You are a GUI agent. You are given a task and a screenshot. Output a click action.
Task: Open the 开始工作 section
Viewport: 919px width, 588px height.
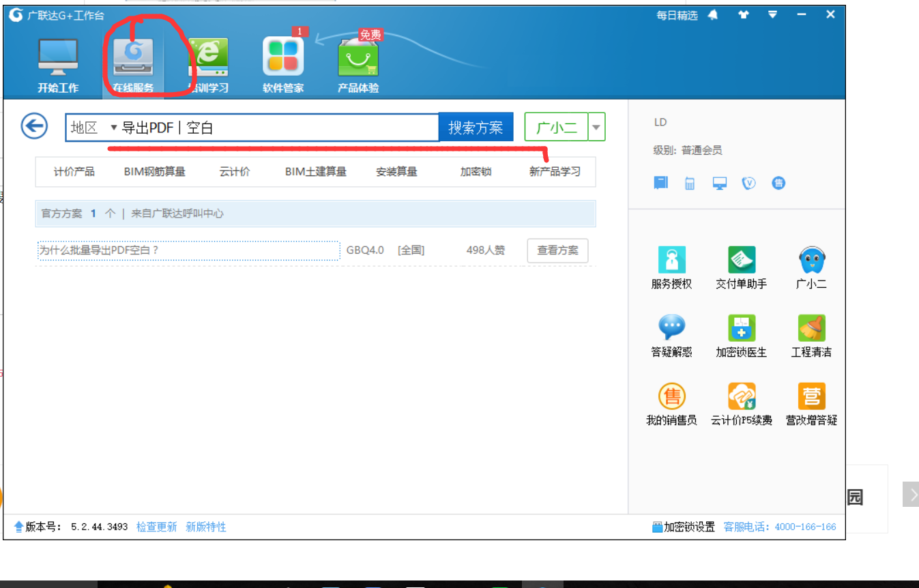tap(58, 66)
